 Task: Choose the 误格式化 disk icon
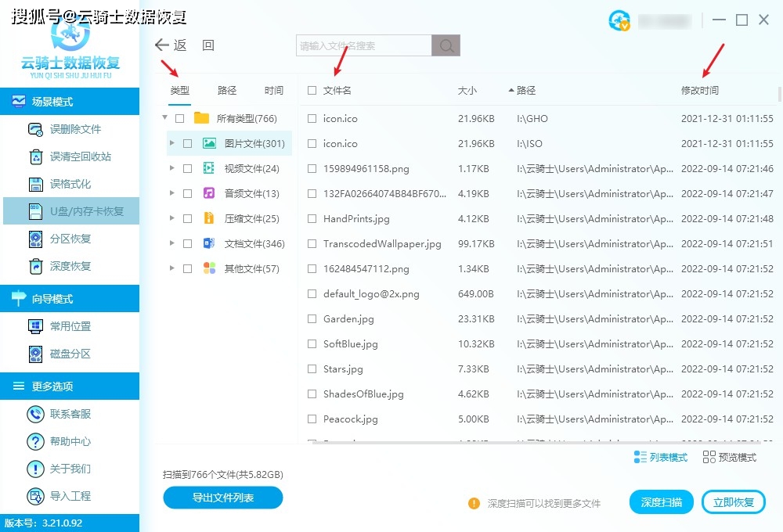coord(35,184)
